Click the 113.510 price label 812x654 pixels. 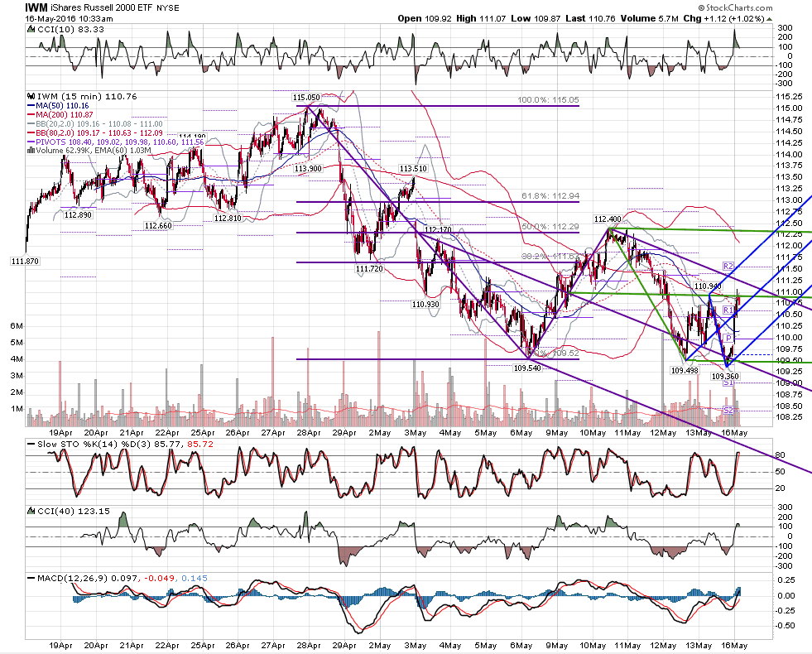413,168
